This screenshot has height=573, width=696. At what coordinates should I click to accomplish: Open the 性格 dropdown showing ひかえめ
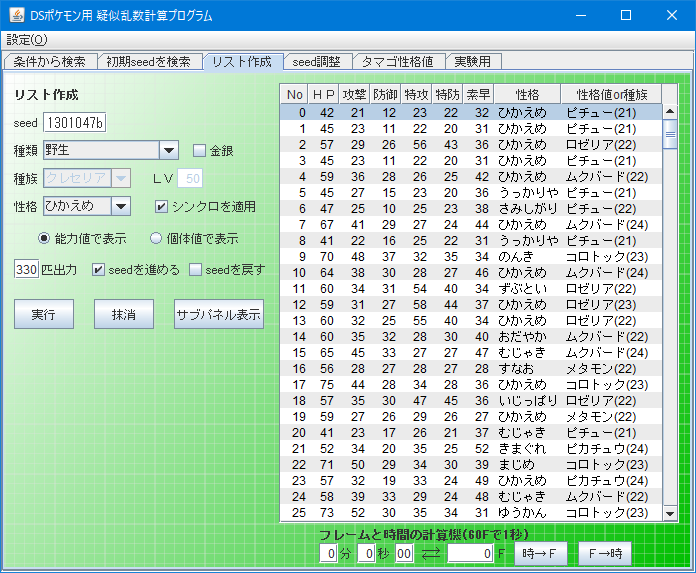click(x=87, y=206)
